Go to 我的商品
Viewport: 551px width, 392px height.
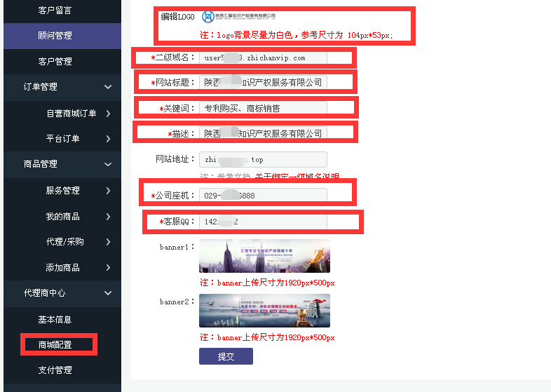[x=62, y=216]
